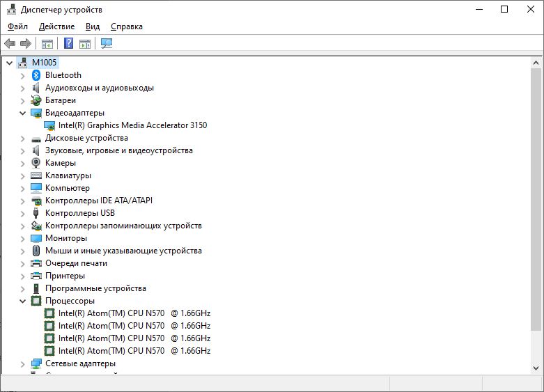
Task: Open the Справка menu
Action: [x=127, y=26]
